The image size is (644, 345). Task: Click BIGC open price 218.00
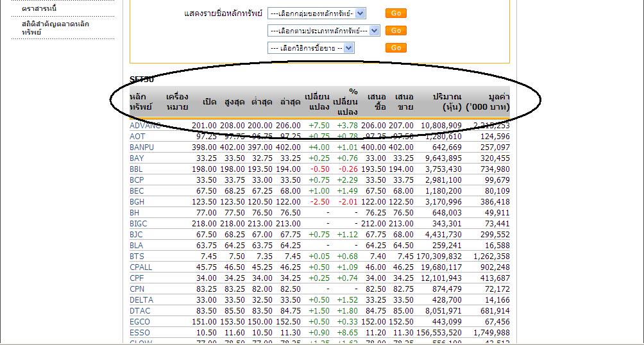coord(204,224)
